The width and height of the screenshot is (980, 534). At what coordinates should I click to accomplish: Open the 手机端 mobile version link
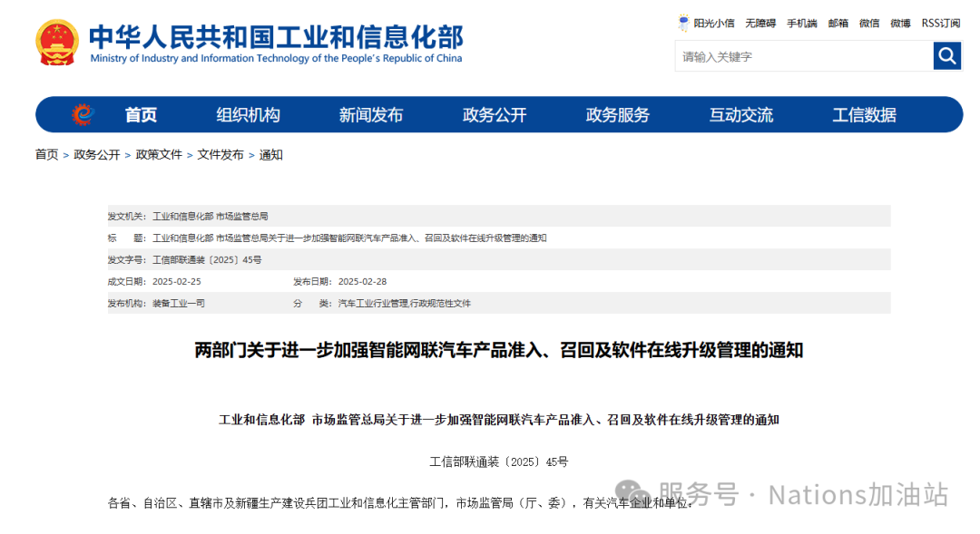tap(801, 24)
